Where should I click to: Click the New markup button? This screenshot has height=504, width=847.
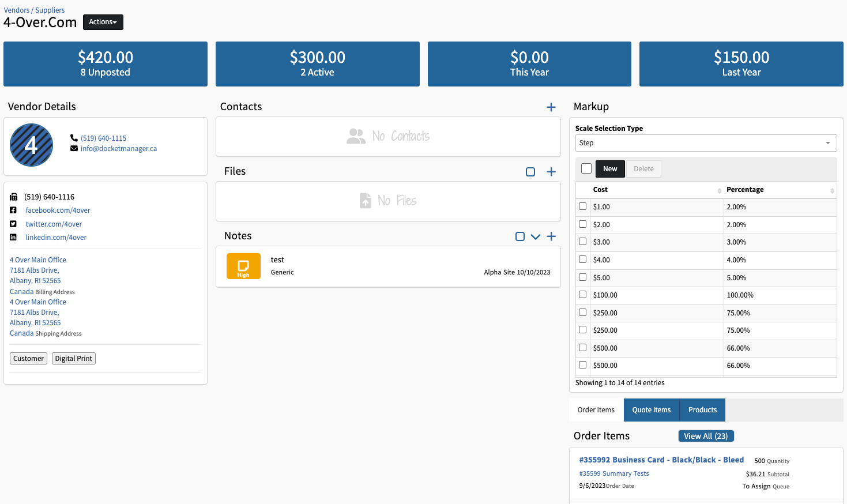(x=610, y=169)
